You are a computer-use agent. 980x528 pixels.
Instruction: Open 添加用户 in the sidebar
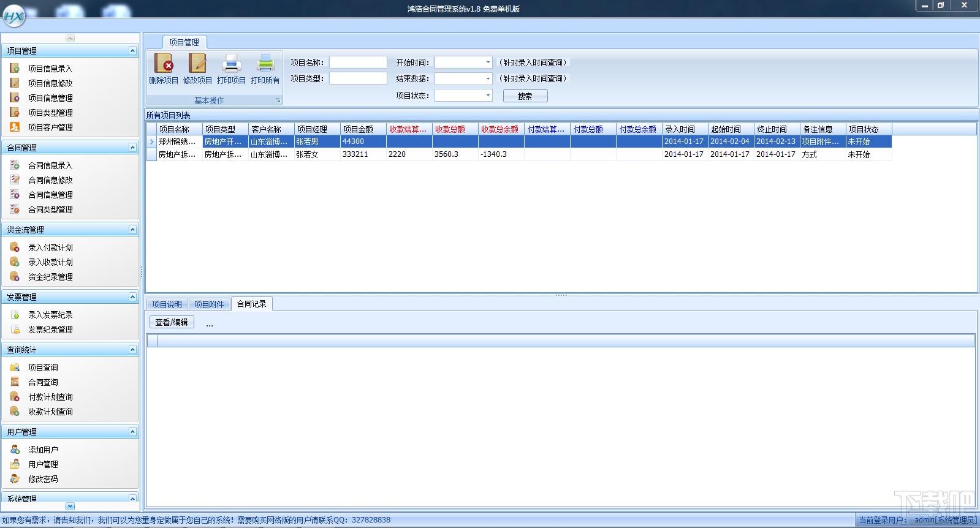[x=43, y=450]
